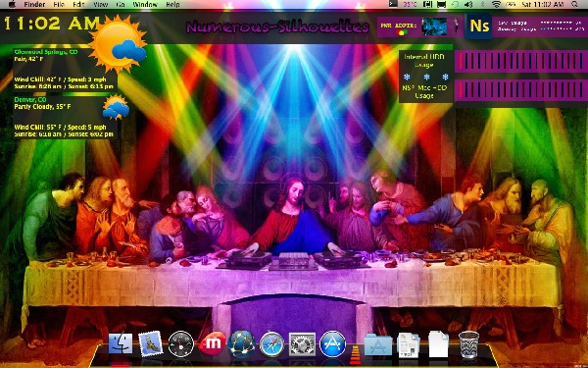Open the Finder menu in menu bar
This screenshot has width=588, height=368.
34,5
